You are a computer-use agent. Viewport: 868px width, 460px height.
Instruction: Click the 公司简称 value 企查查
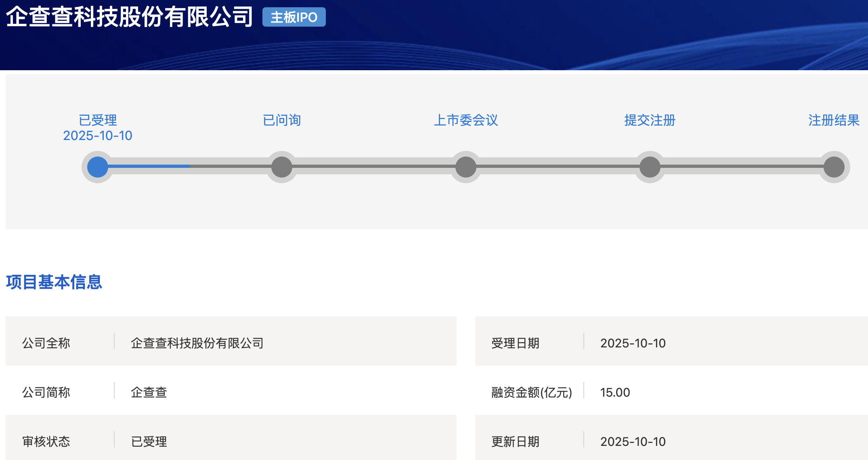click(149, 392)
